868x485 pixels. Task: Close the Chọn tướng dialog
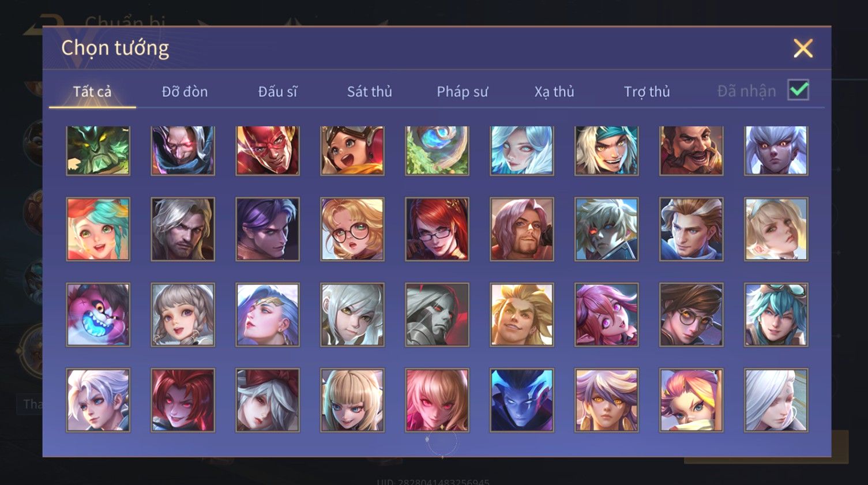[803, 48]
